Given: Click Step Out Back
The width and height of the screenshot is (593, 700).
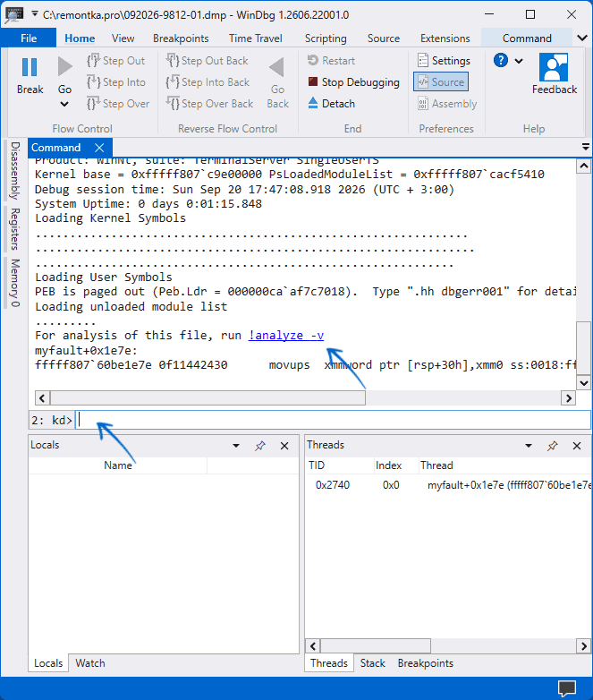Looking at the screenshot, I should 207,61.
